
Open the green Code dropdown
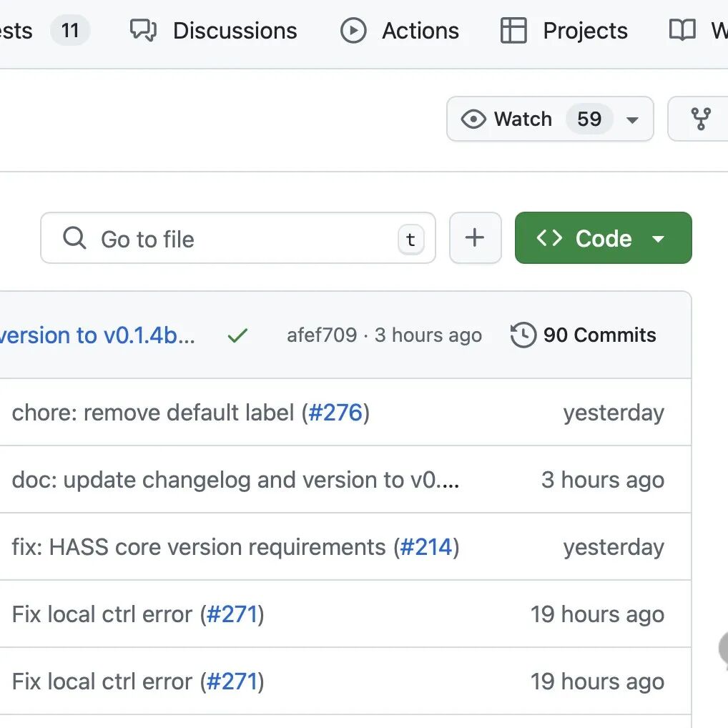click(603, 238)
